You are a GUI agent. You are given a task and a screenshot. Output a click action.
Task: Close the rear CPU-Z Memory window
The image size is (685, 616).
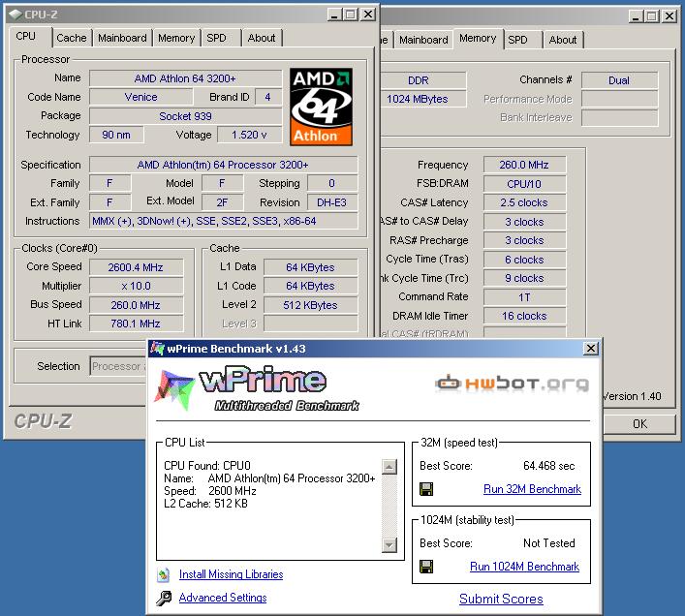coord(669,16)
